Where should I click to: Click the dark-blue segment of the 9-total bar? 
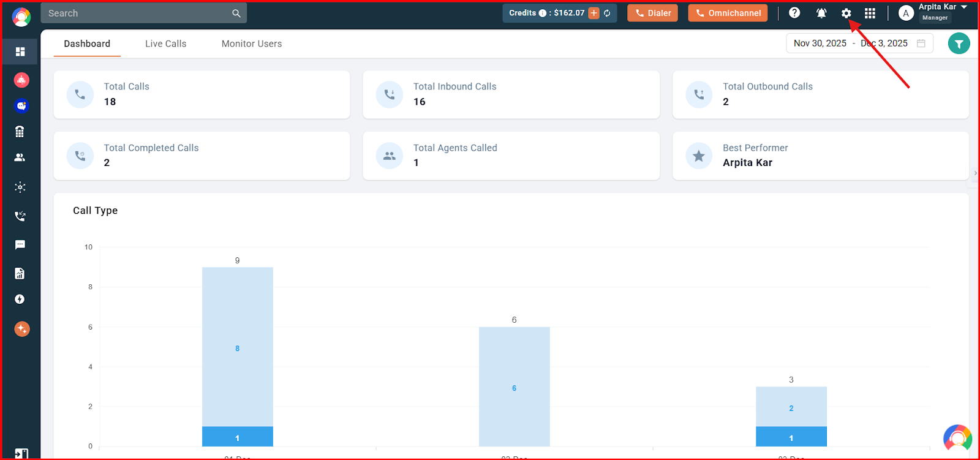[238, 437]
